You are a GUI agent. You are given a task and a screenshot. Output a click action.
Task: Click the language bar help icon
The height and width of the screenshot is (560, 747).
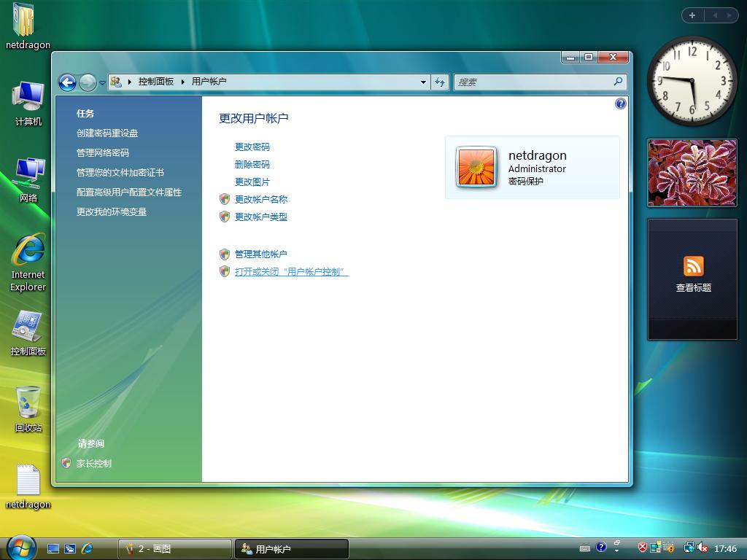coord(601,547)
